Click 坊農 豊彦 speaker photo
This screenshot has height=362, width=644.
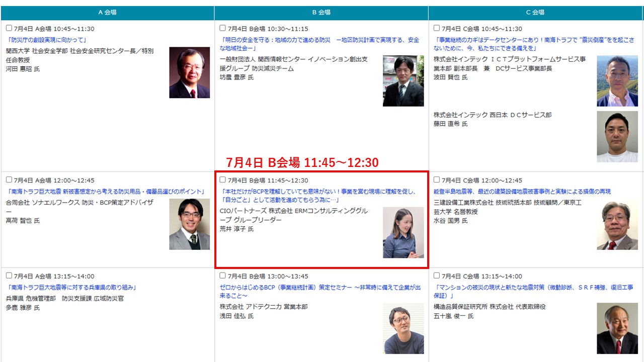click(404, 81)
